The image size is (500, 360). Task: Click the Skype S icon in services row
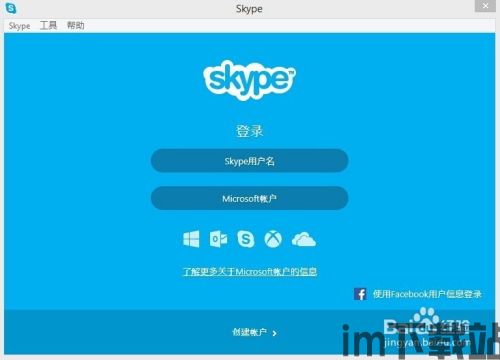[x=246, y=239]
